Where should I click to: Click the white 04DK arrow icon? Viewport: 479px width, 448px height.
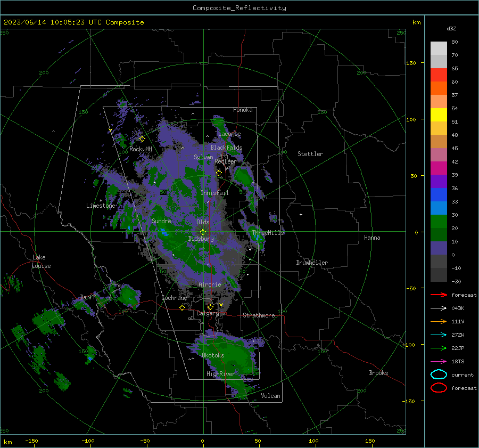(439, 308)
